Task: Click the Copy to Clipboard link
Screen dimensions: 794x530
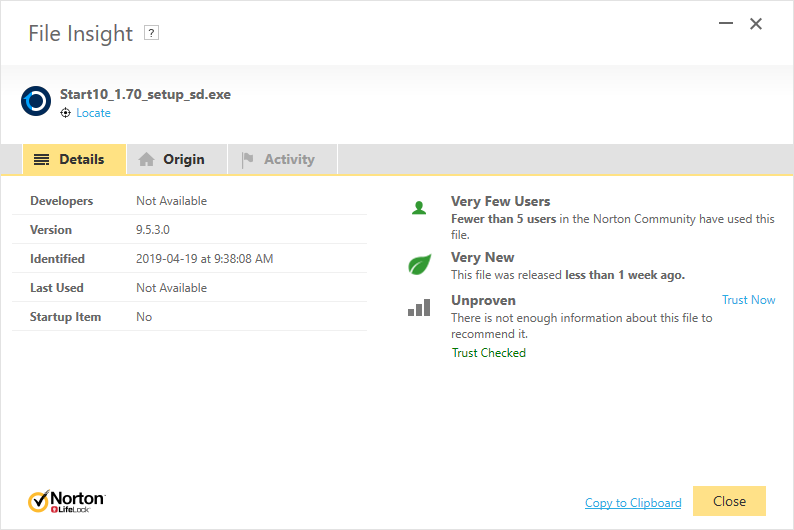Action: (633, 503)
